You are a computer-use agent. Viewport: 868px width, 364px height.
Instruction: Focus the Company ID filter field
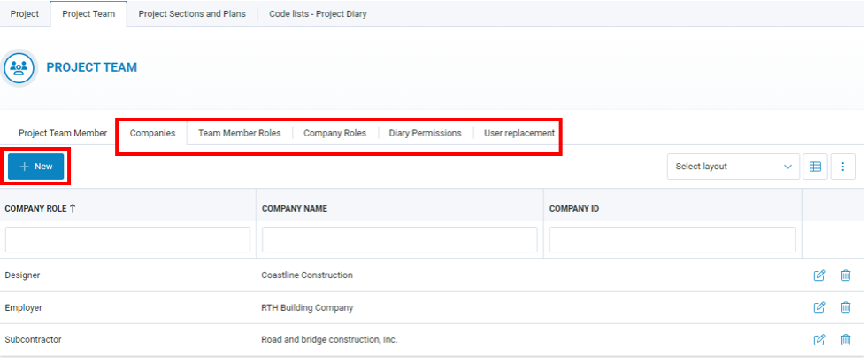point(672,239)
